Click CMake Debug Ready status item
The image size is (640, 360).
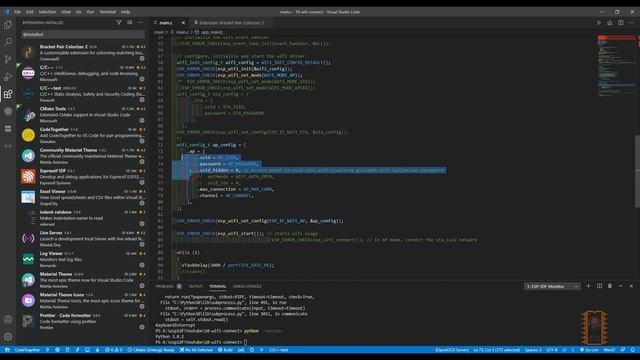pos(151,350)
